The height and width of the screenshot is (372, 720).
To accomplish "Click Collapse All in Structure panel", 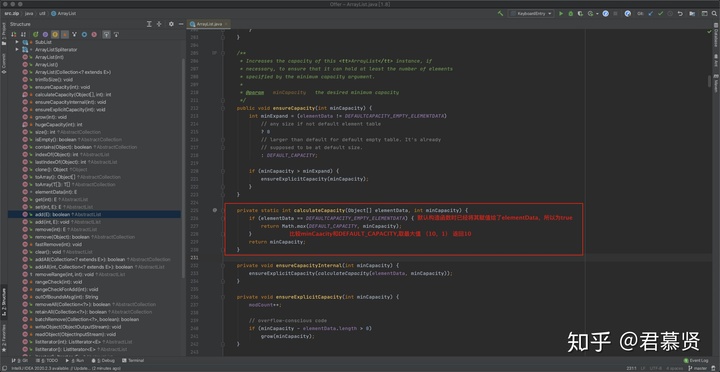I will (159, 24).
